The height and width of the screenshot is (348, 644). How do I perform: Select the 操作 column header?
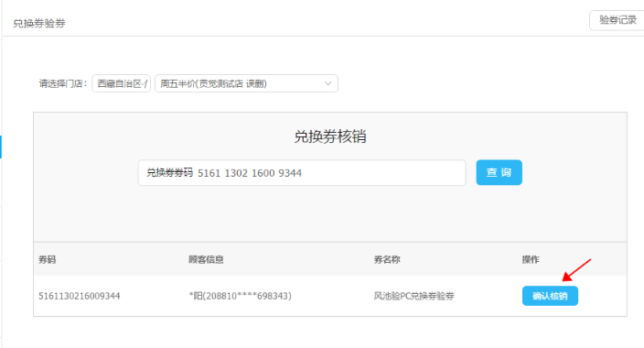tap(531, 259)
